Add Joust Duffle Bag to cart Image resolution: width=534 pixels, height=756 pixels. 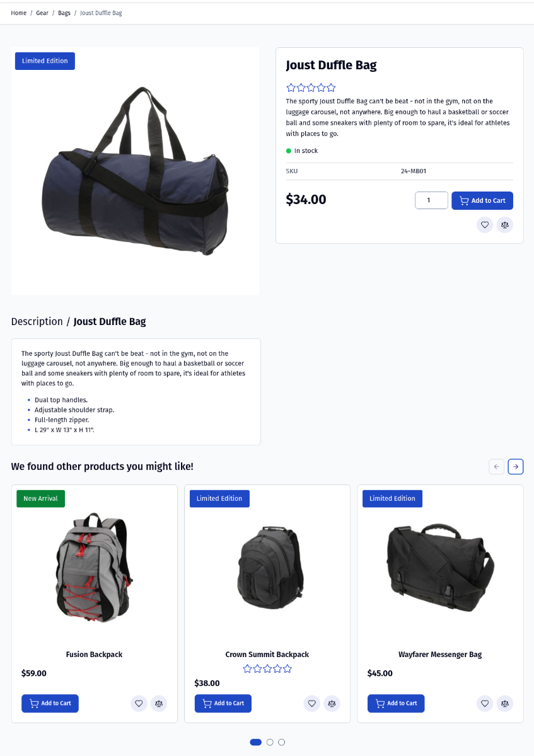click(x=482, y=200)
